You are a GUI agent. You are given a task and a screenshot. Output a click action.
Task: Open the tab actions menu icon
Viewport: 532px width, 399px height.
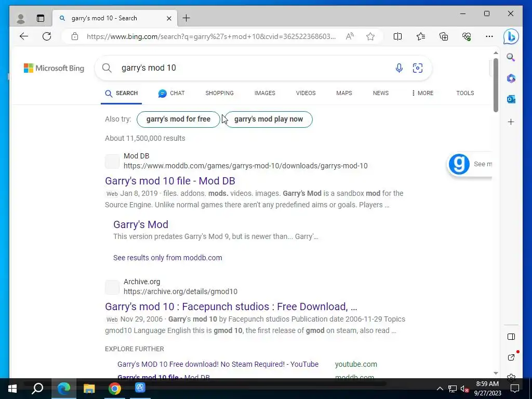pyautogui.click(x=41, y=18)
